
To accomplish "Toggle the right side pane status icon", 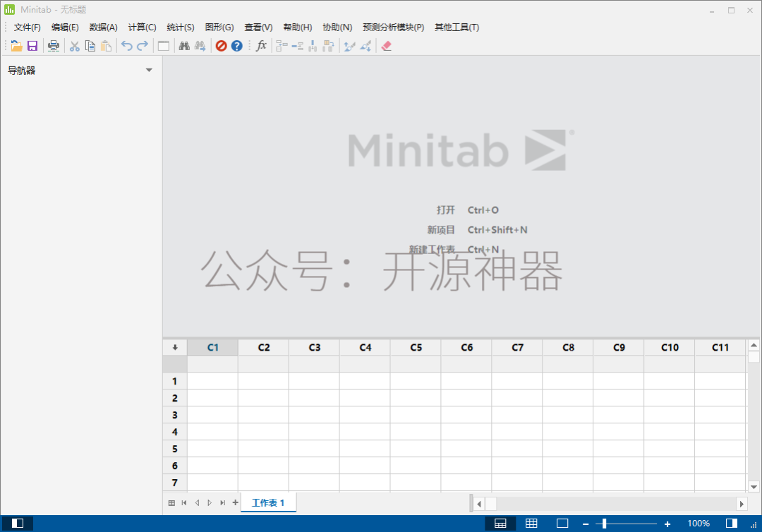I will (732, 524).
